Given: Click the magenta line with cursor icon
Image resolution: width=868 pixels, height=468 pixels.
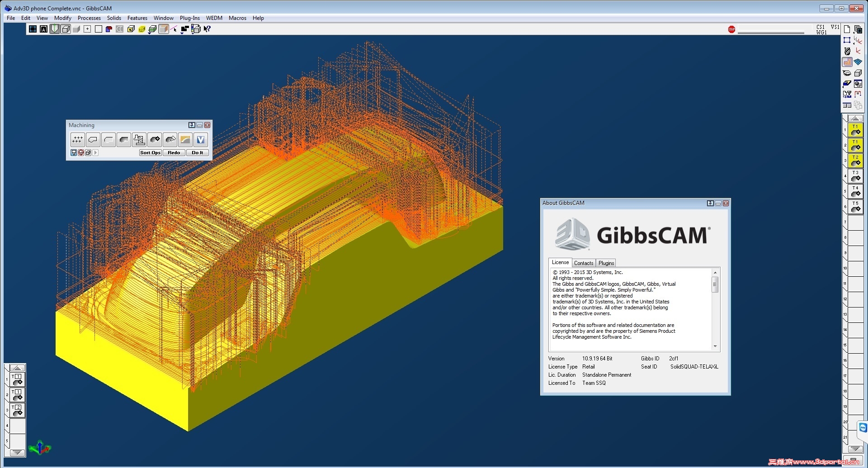Looking at the screenshot, I should (174, 29).
